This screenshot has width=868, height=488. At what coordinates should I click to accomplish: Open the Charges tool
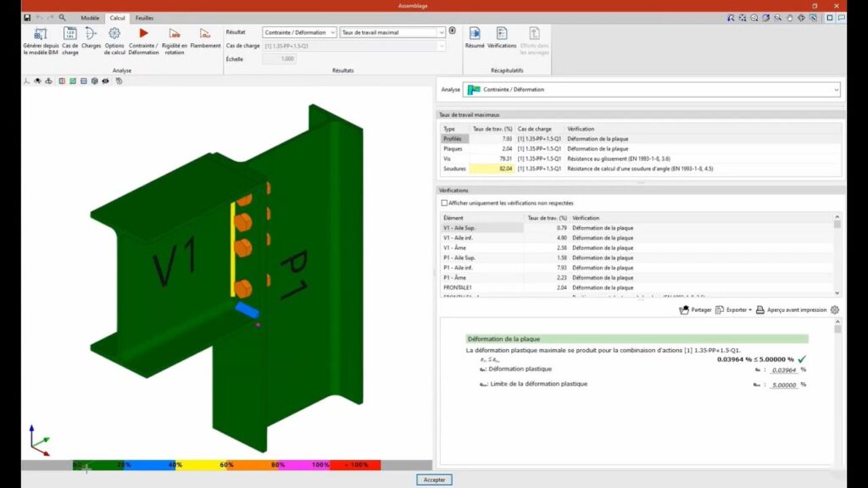pos(92,35)
